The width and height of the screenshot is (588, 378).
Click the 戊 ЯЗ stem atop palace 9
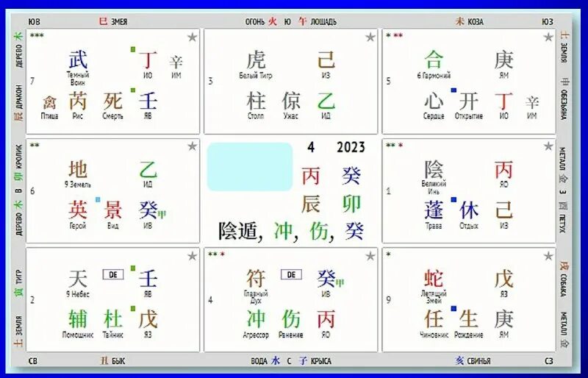pos(503,279)
